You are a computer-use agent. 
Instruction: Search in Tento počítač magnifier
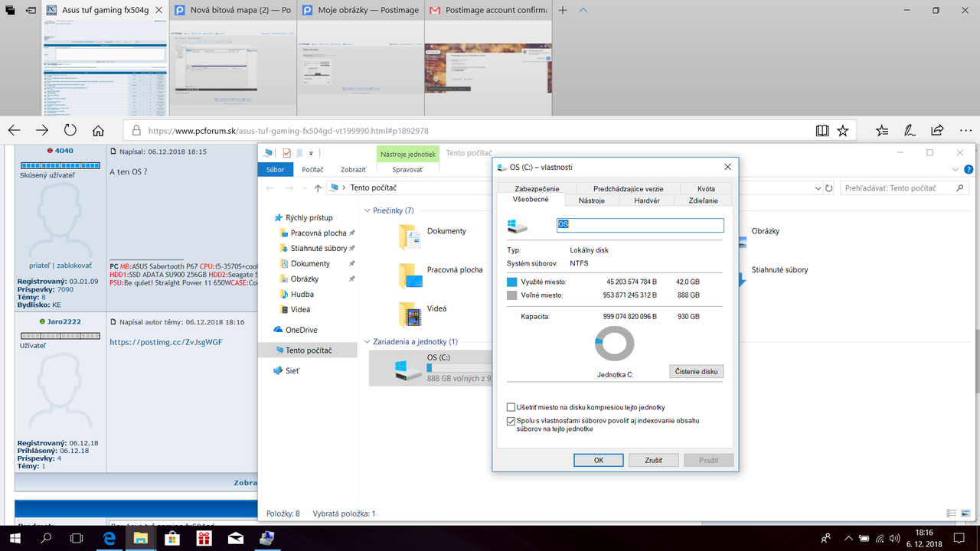[960, 187]
